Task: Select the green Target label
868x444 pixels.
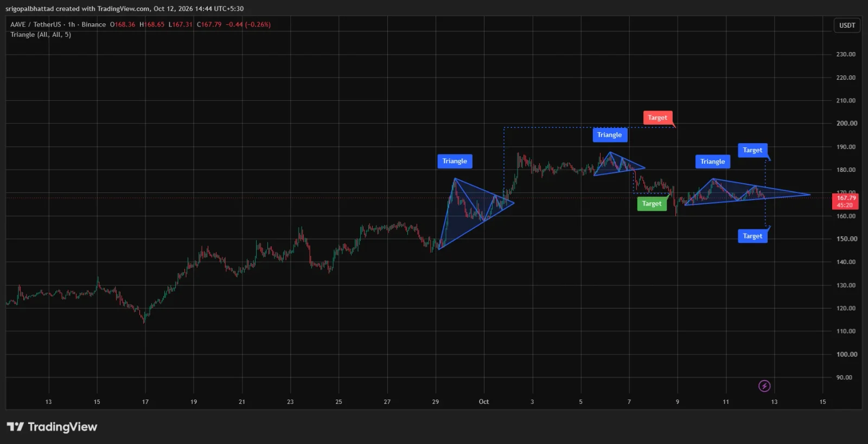Action: pyautogui.click(x=652, y=204)
